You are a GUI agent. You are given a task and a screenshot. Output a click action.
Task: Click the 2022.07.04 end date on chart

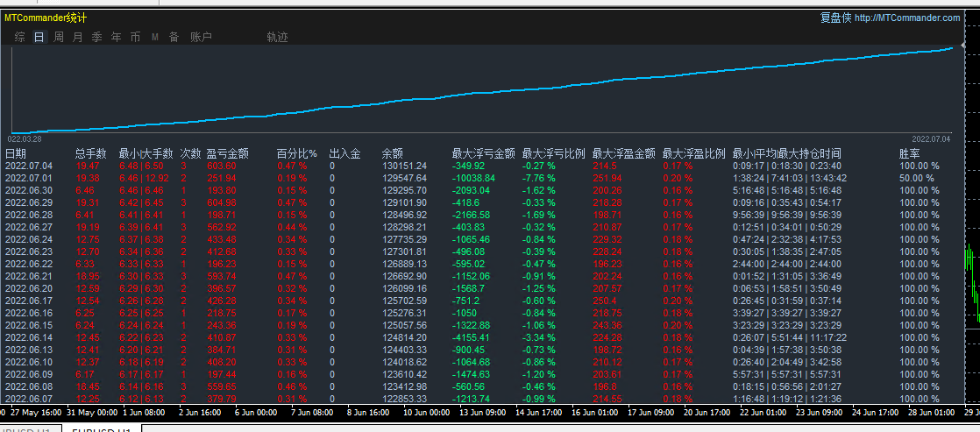pos(931,138)
